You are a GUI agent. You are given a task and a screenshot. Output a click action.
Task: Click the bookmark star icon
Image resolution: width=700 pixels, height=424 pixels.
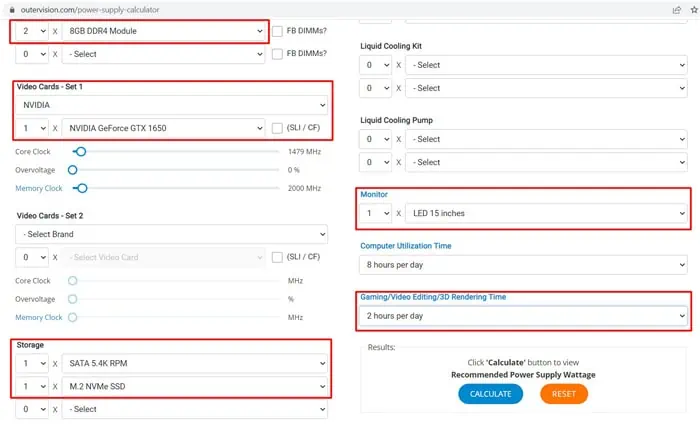click(694, 10)
